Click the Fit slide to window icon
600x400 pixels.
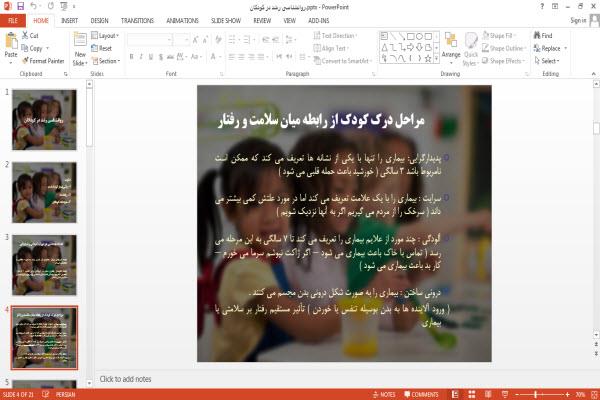click(594, 394)
